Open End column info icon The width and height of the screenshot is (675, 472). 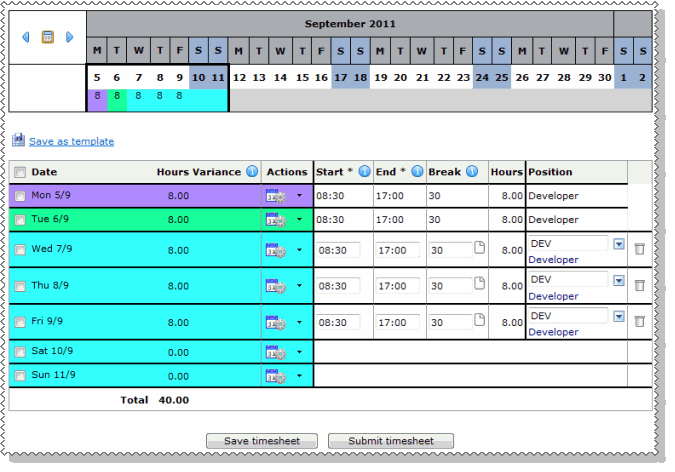click(417, 171)
